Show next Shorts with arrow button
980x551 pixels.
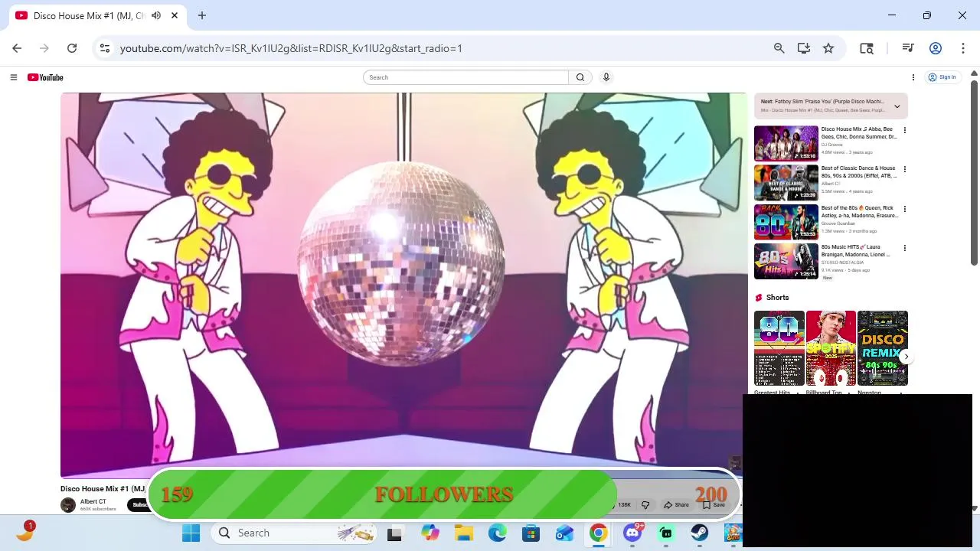tap(906, 357)
